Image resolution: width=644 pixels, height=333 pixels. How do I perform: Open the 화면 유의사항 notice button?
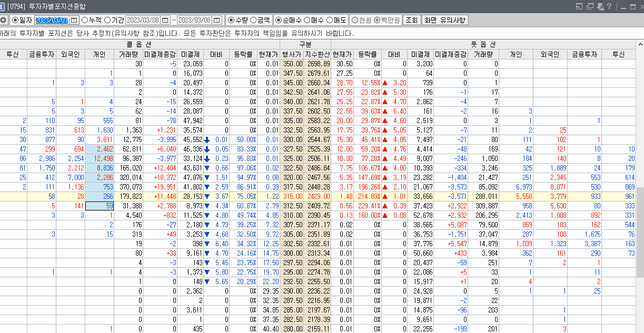point(445,21)
